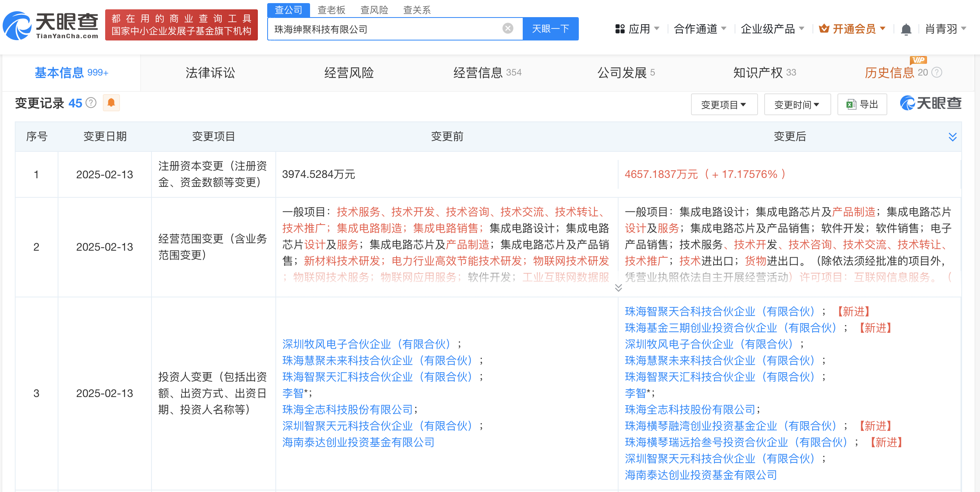Open 珠海智聚天汇科技合伙企业 link in 变更前
The height and width of the screenshot is (492, 980).
point(377,377)
